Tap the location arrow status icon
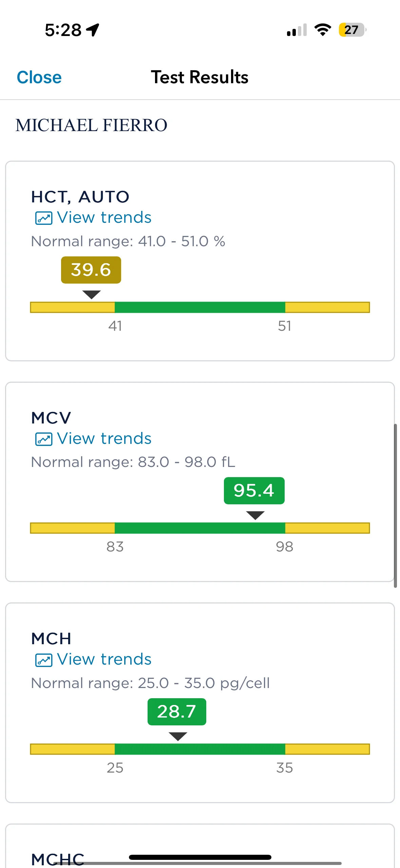Viewport: 400px width, 868px height. point(93,30)
